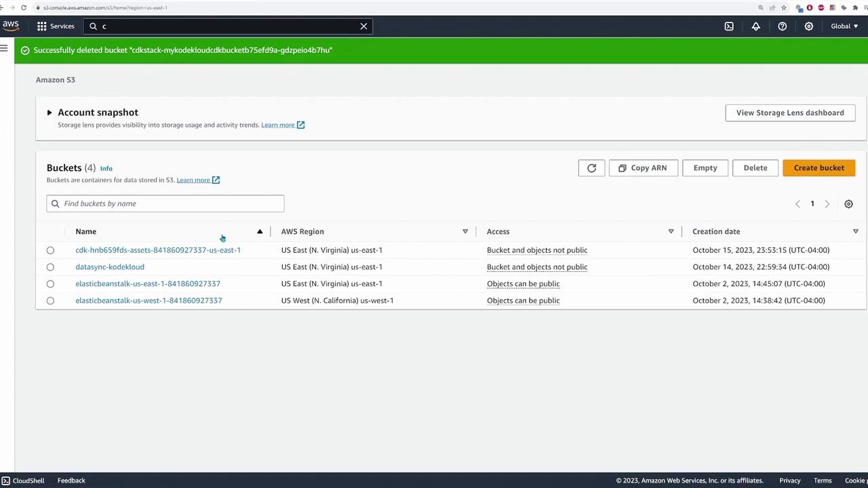Click 'US West (N. California) us-west-1' cell
Viewport: 868px width, 488px height.
[337, 301]
